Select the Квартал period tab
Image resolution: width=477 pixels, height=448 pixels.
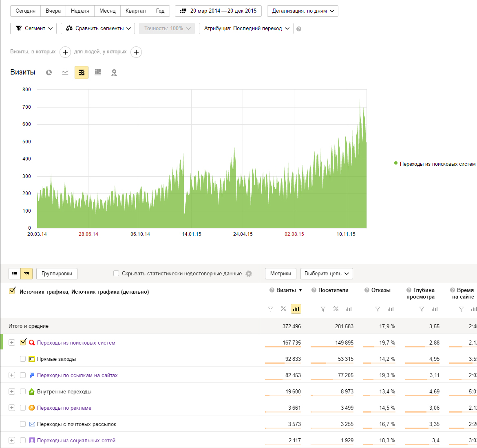coord(135,11)
